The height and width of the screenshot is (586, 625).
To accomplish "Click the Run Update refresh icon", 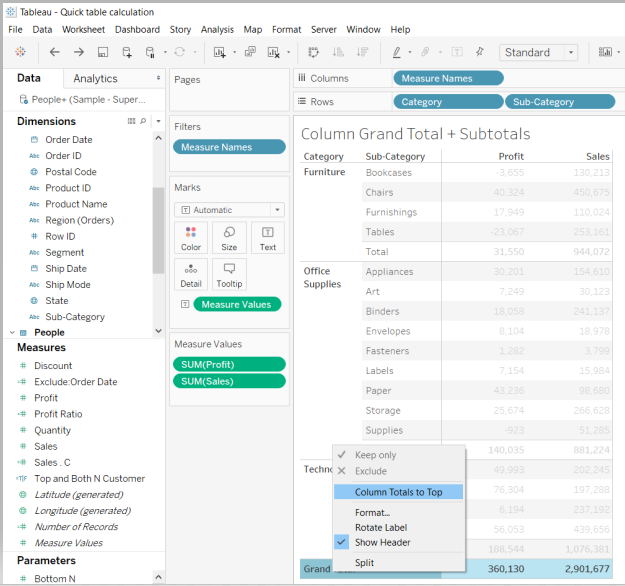I will point(180,52).
